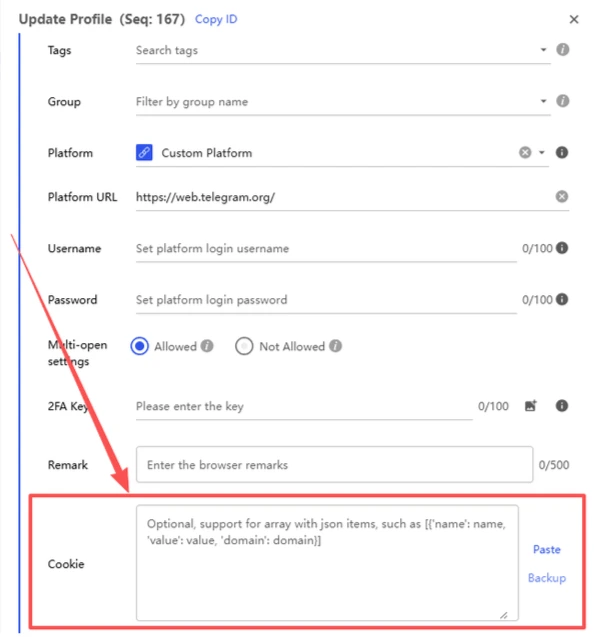The image size is (594, 637).
Task: Click info icon next to Not Allowed
Action: click(x=335, y=346)
